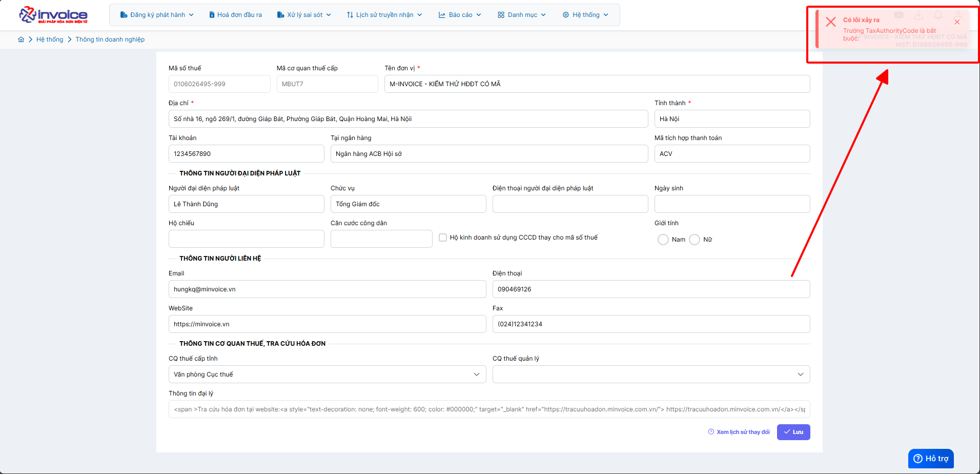Expand the Báo cáo menu

460,15
